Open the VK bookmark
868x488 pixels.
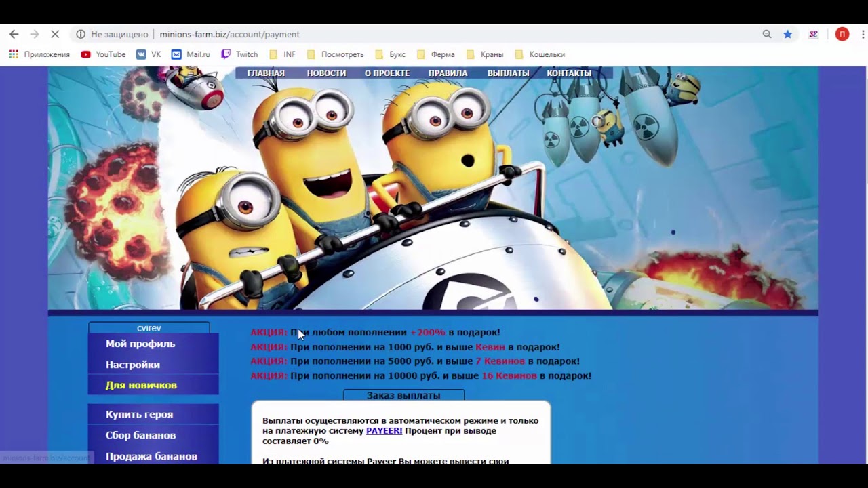pos(149,54)
